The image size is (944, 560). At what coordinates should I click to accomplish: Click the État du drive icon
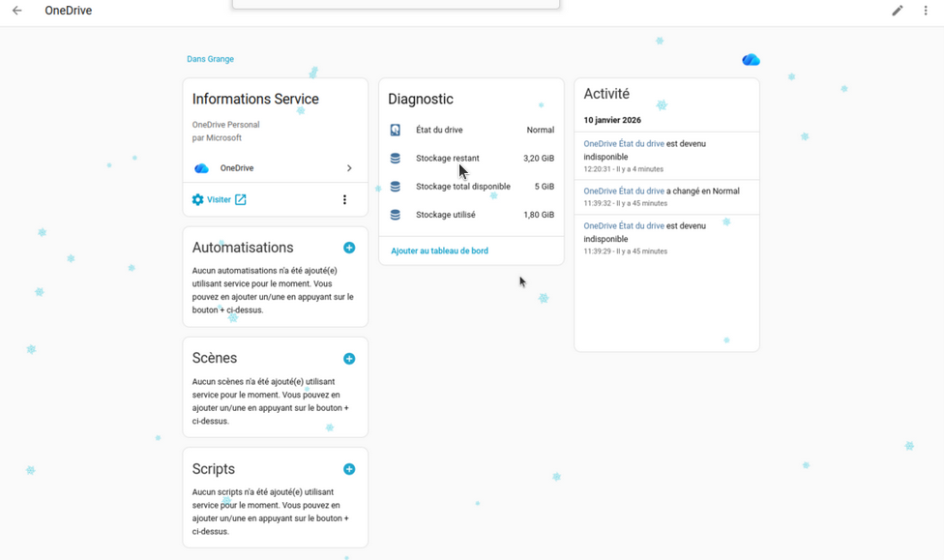tap(395, 130)
